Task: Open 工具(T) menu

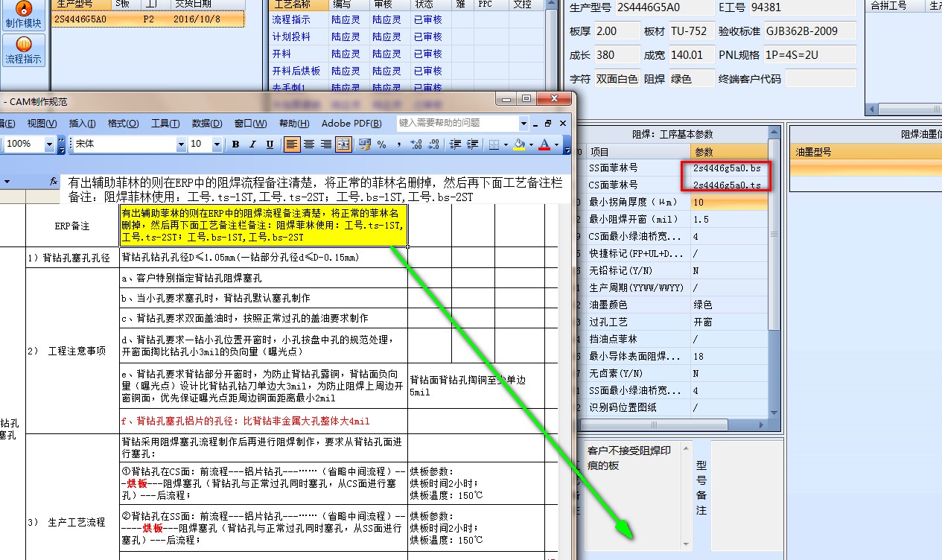Action: pos(165,124)
